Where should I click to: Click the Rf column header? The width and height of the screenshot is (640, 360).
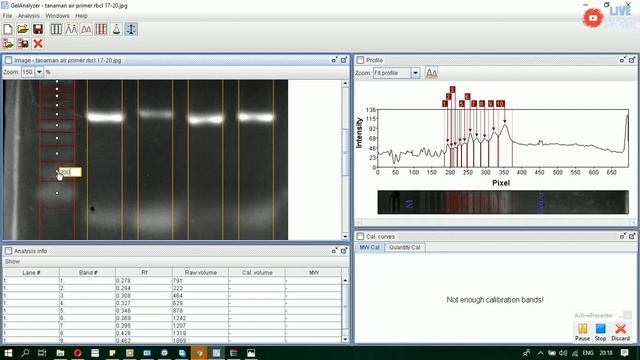tap(144, 272)
